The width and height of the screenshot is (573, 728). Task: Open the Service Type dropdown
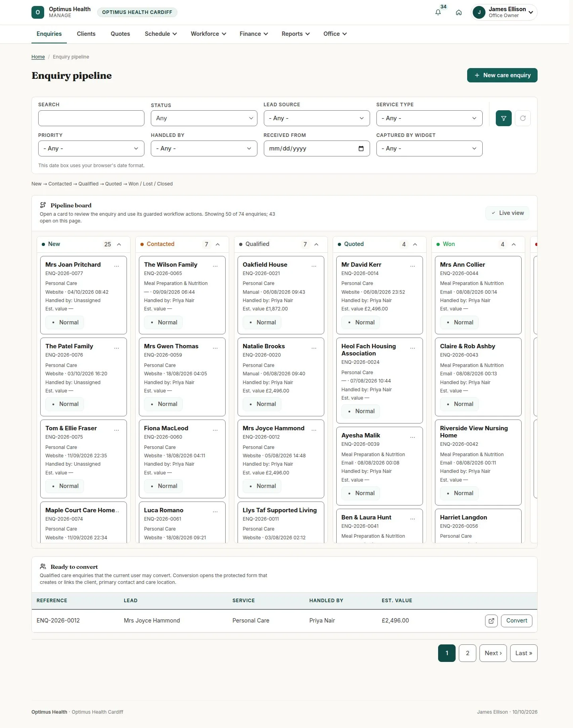click(x=429, y=118)
